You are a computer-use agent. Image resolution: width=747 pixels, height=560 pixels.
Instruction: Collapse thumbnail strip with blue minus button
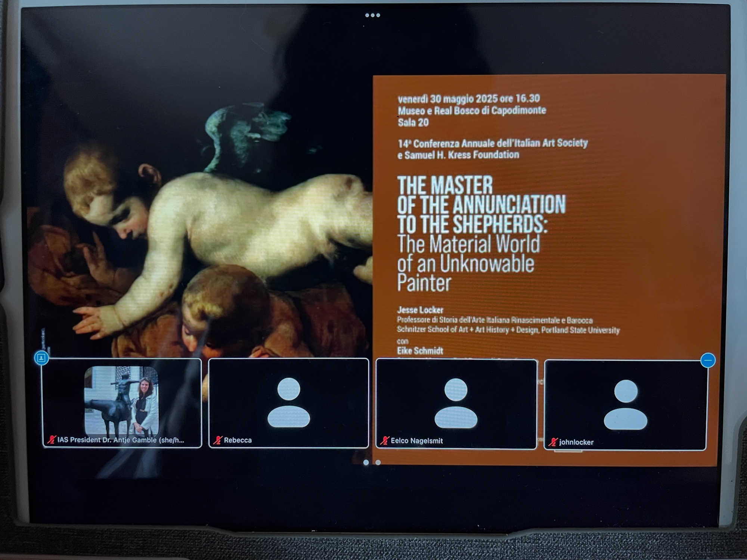pyautogui.click(x=708, y=360)
